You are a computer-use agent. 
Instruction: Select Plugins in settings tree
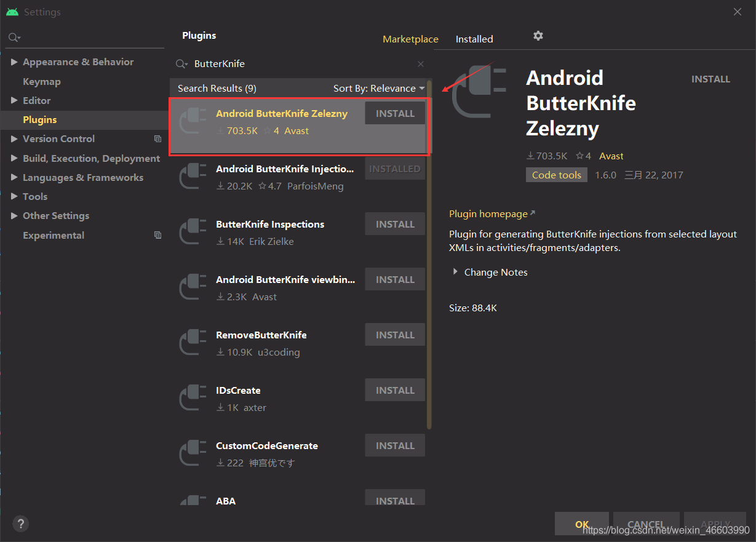coord(40,119)
